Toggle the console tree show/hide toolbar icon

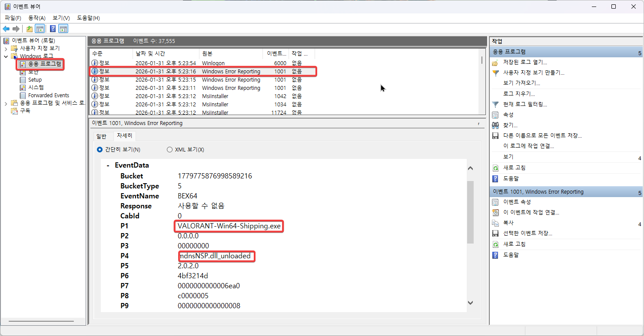(40, 29)
